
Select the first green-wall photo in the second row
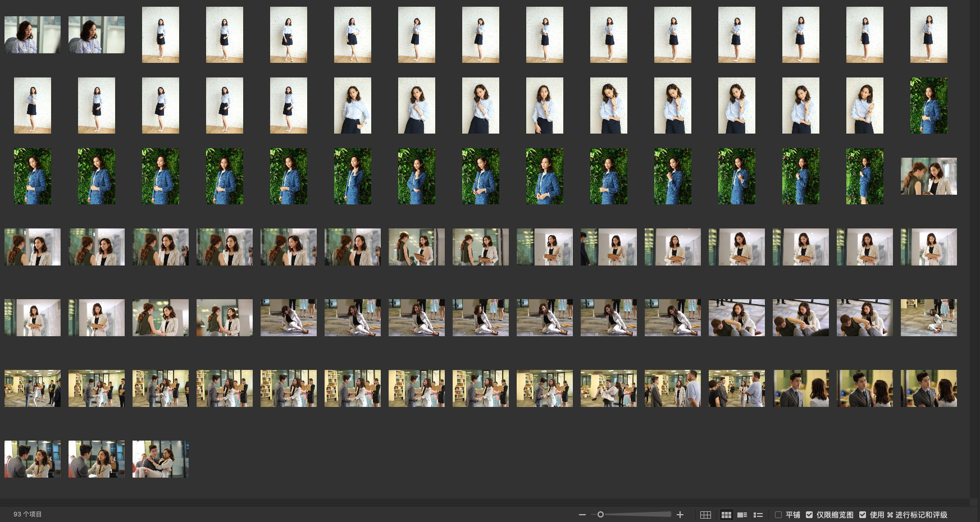click(x=928, y=106)
